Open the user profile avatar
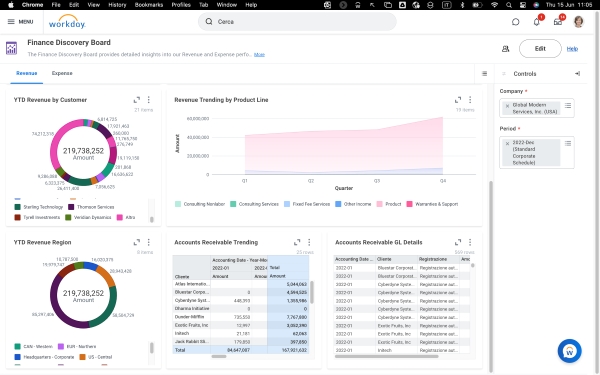This screenshot has width=600, height=375. (579, 22)
